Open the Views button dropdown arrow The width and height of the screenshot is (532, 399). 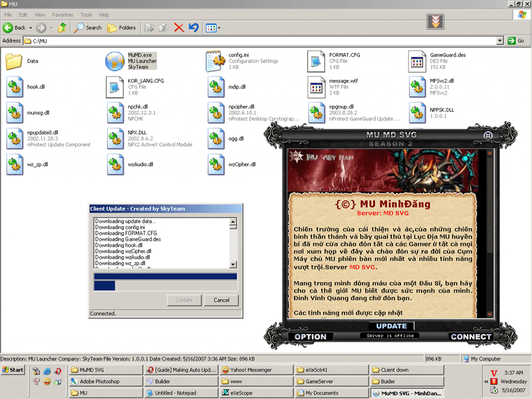[x=219, y=28]
